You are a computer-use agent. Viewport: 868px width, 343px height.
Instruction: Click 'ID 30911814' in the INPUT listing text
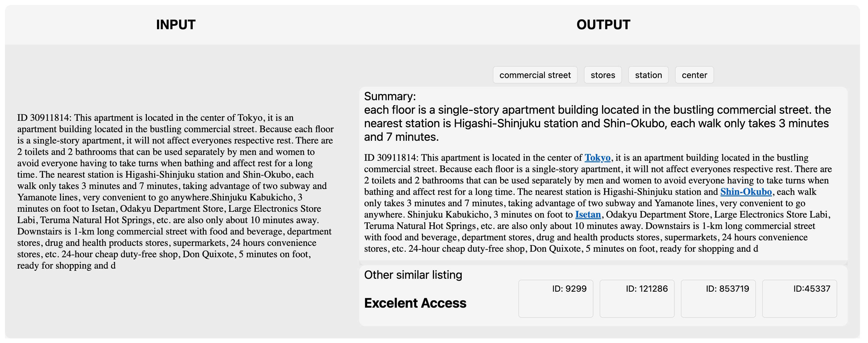click(44, 118)
